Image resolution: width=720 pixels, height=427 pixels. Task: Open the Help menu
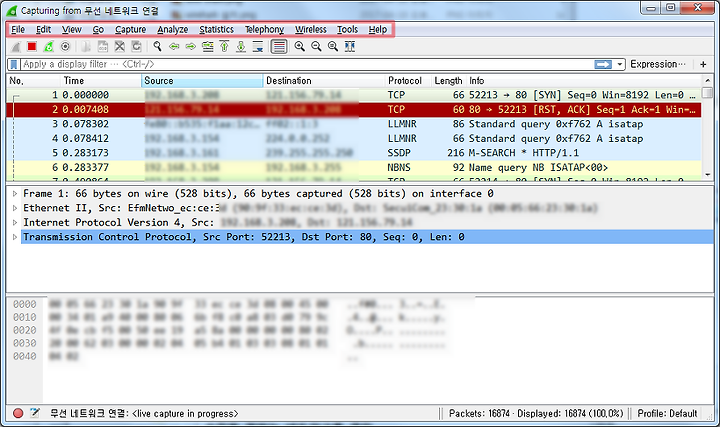click(x=377, y=29)
